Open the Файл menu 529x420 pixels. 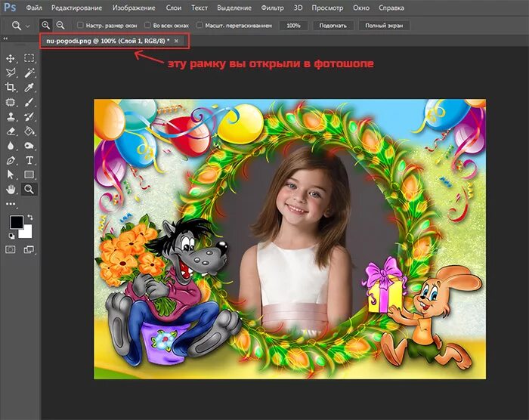34,8
